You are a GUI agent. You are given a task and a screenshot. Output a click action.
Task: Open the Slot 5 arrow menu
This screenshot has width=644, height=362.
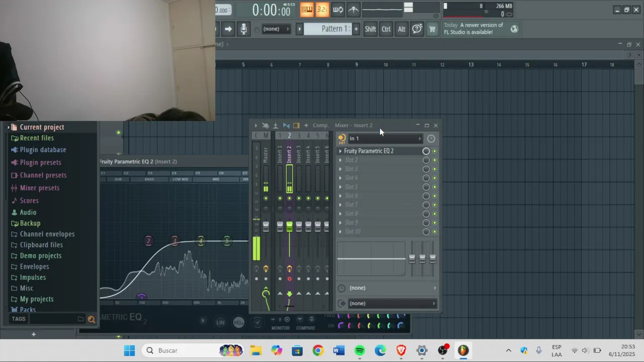click(340, 187)
